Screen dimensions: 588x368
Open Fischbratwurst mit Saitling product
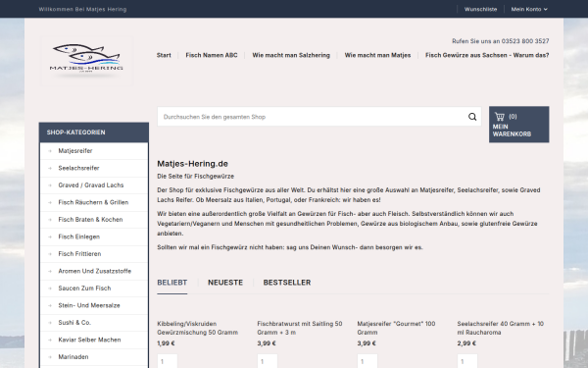pos(300,328)
